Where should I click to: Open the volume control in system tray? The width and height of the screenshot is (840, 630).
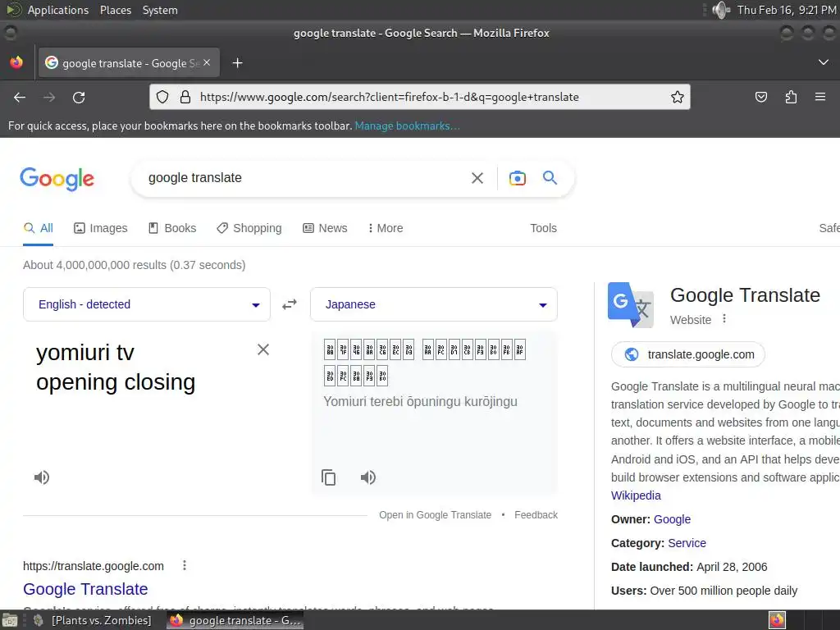point(720,10)
